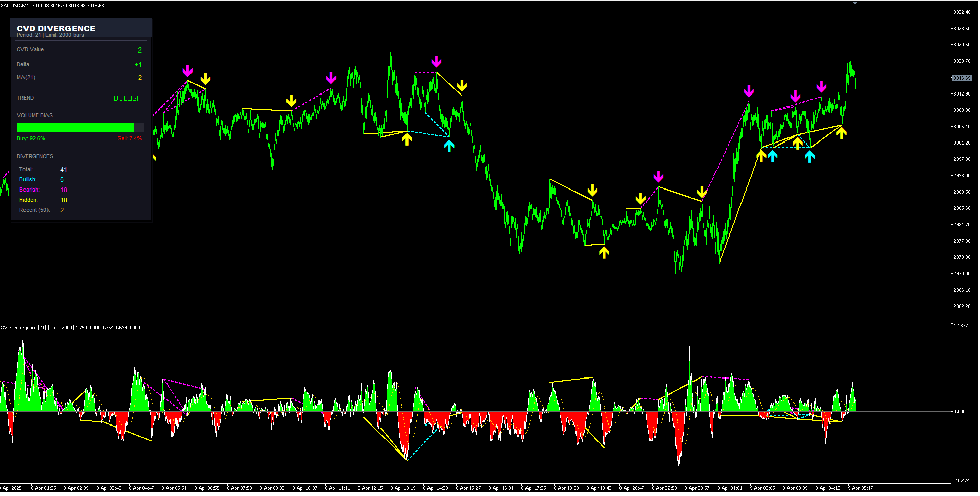Click the '9 Apr 05:17' time label

[x=861, y=488]
